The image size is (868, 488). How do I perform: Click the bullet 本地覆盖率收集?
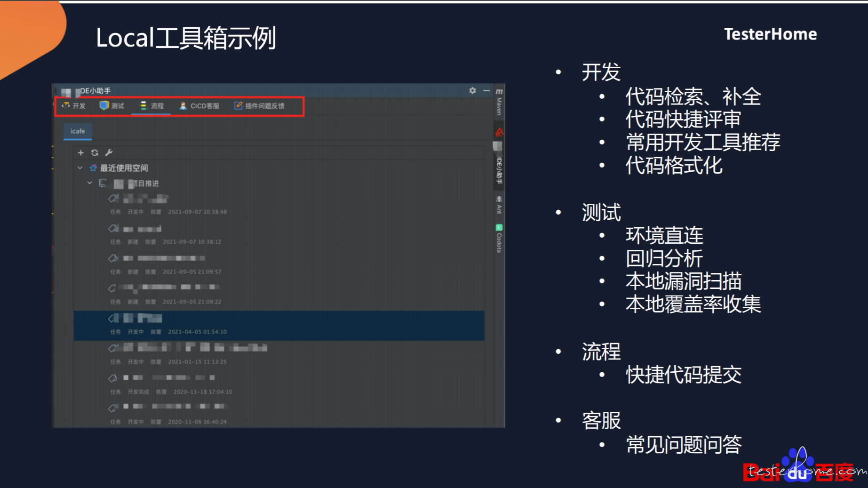click(x=693, y=304)
